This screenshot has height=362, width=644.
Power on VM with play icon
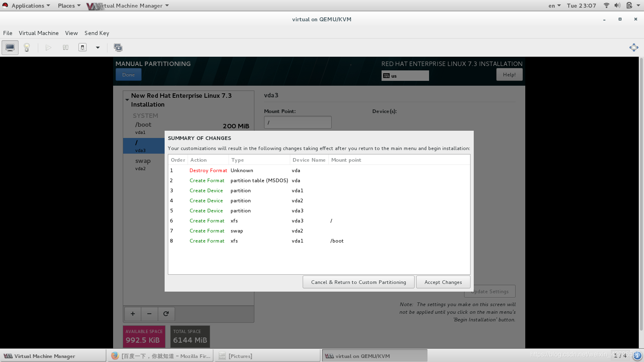[48, 47]
